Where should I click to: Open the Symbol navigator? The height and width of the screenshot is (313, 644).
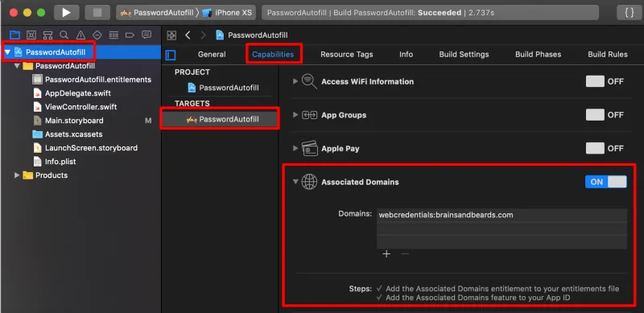point(47,35)
